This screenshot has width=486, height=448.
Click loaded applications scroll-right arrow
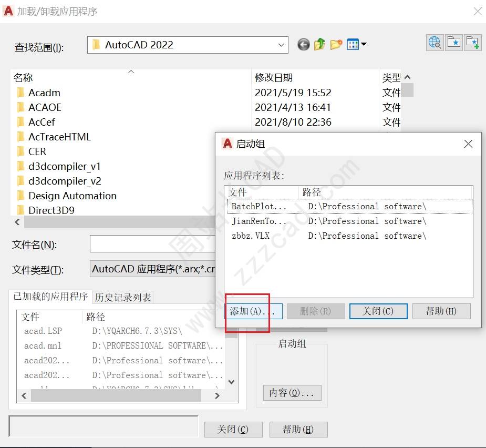point(217,395)
